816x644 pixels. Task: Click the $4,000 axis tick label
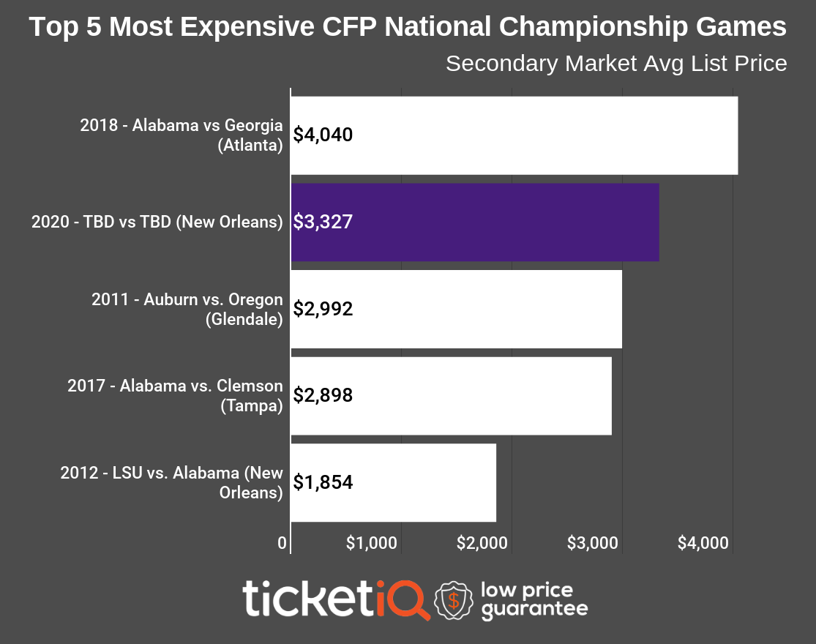[x=703, y=543]
